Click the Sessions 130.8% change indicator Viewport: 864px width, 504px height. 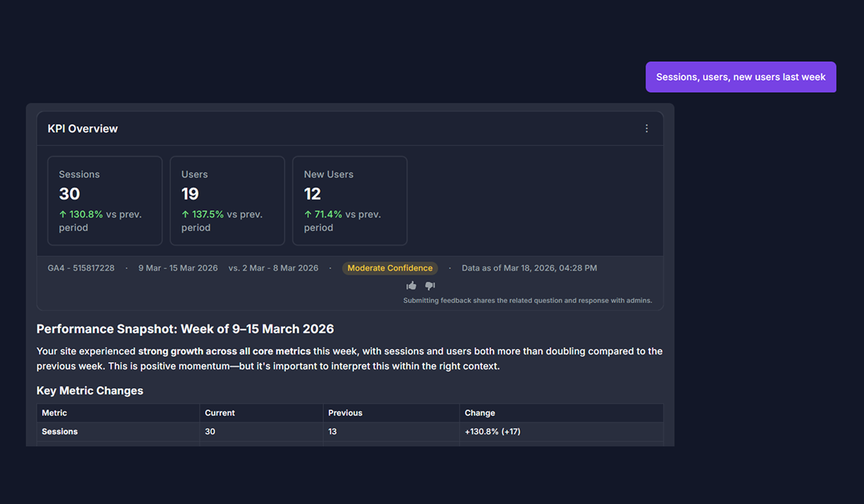[81, 214]
